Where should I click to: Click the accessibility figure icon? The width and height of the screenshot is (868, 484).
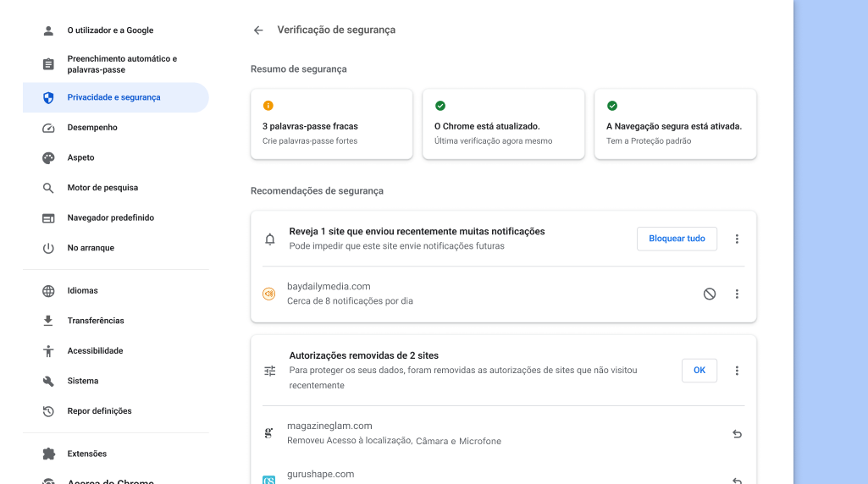[x=49, y=351]
